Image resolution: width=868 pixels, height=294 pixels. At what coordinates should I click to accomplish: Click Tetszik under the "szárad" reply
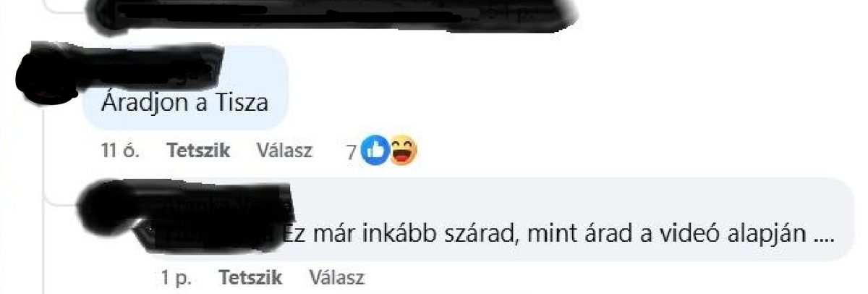pos(250,277)
